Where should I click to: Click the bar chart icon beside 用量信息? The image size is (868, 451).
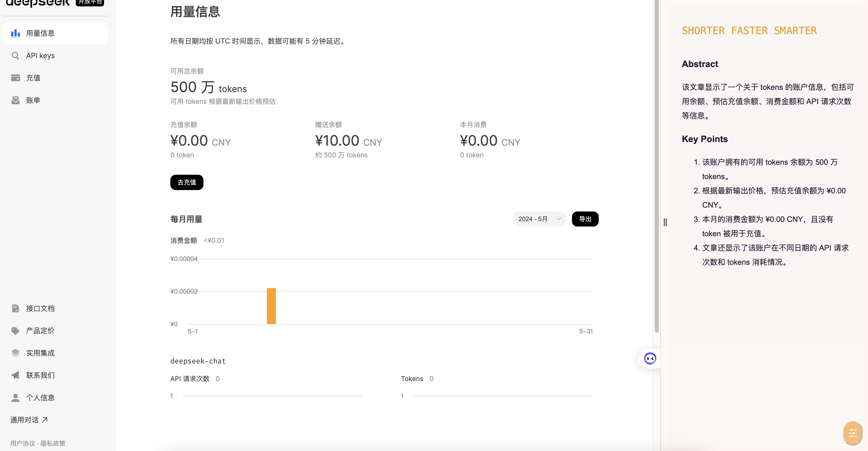click(16, 33)
